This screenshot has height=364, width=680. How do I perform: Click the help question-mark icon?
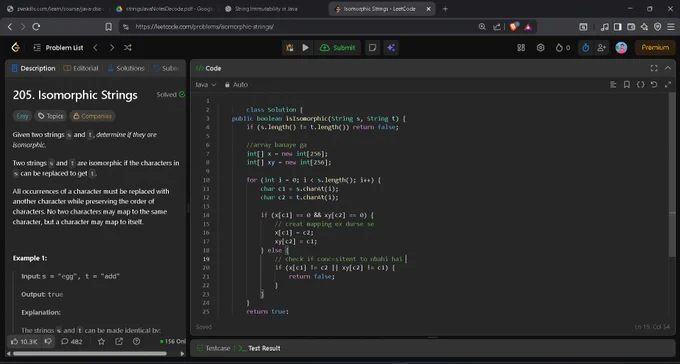[136, 341]
